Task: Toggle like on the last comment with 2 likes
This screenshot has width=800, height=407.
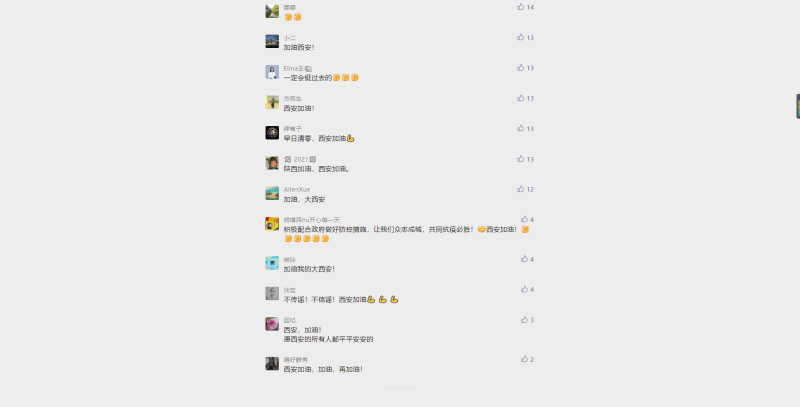Action: 524,359
